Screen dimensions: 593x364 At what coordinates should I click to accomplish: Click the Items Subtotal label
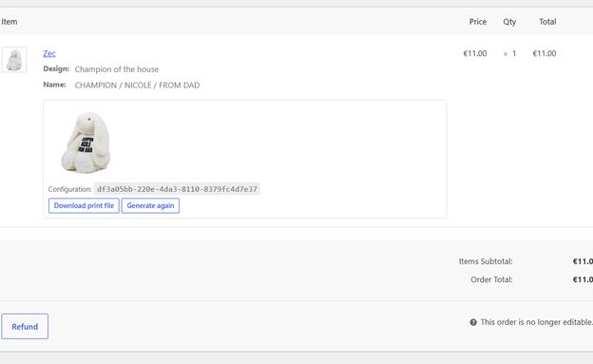tap(486, 261)
